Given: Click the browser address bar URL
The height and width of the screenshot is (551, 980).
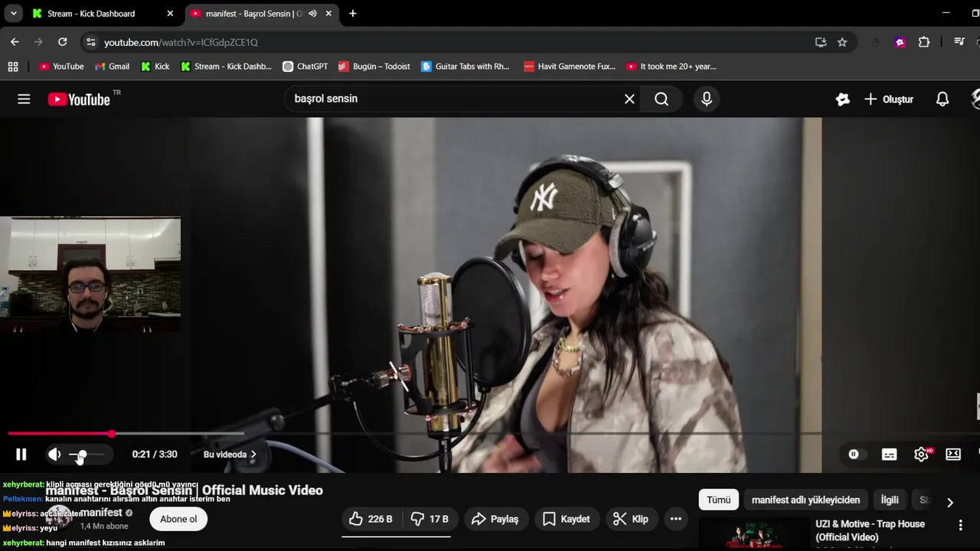Looking at the screenshot, I should pyautogui.click(x=181, y=42).
